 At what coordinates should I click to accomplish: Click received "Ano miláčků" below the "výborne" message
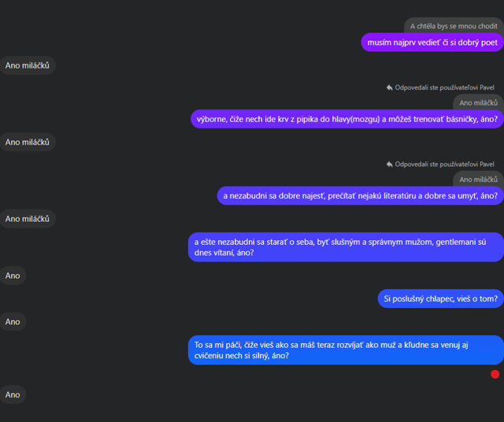[x=28, y=143]
